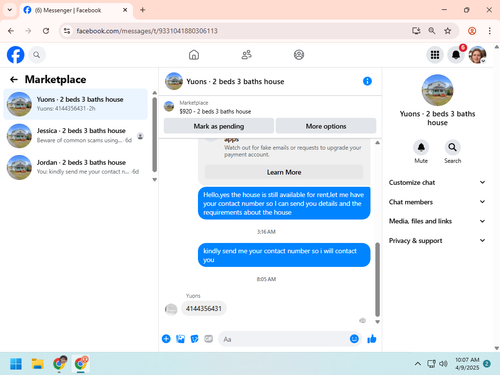This screenshot has height=375, width=500.
Task: Open the account profile picture menu
Action: [x=477, y=55]
